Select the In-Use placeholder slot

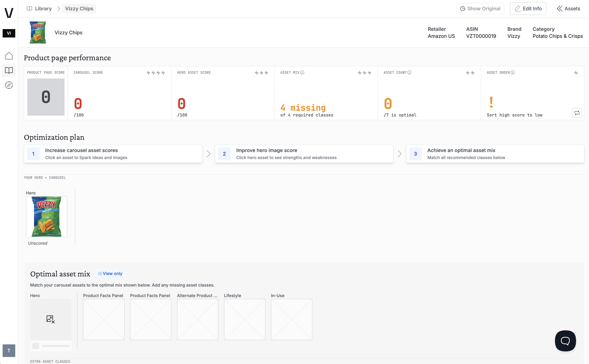click(292, 320)
